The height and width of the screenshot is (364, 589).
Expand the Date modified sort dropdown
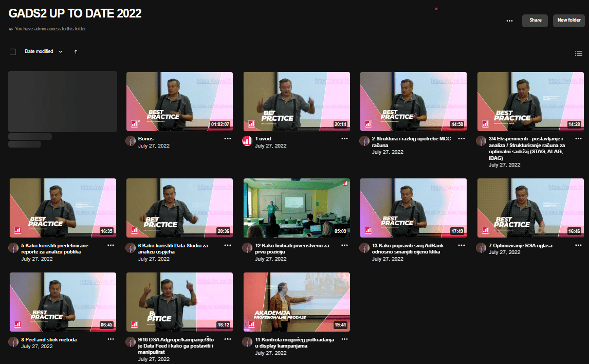click(44, 52)
